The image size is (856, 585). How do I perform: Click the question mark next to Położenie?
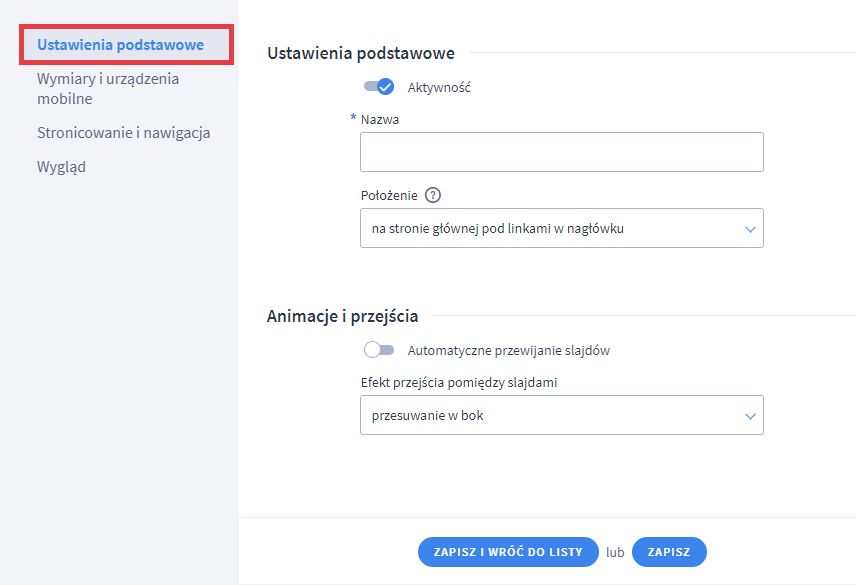(431, 195)
